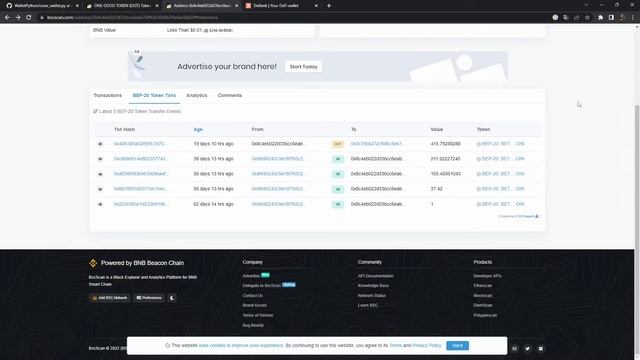Open Developer APIs footer link
Image resolution: width=640 pixels, height=360 pixels.
487,276
